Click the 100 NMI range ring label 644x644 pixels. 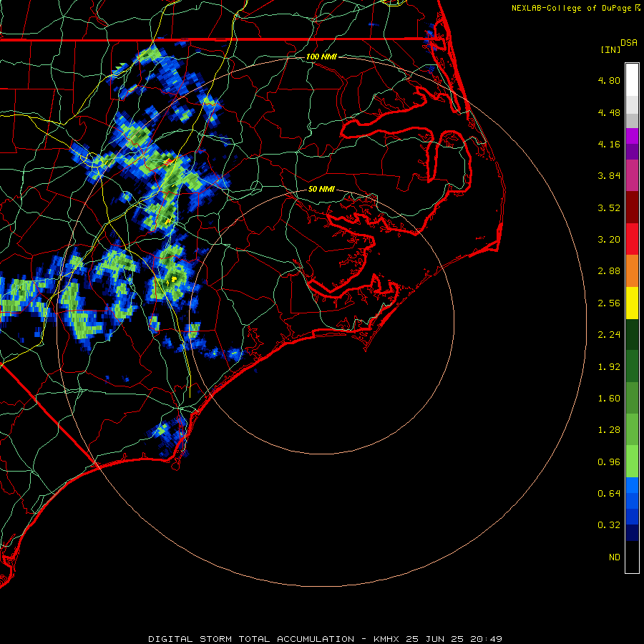[321, 57]
